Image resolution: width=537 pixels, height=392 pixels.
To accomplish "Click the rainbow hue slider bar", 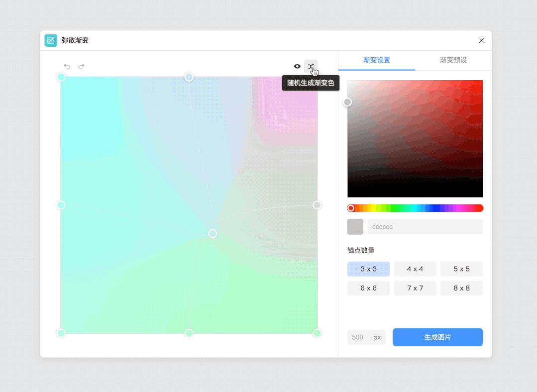I will [415, 208].
